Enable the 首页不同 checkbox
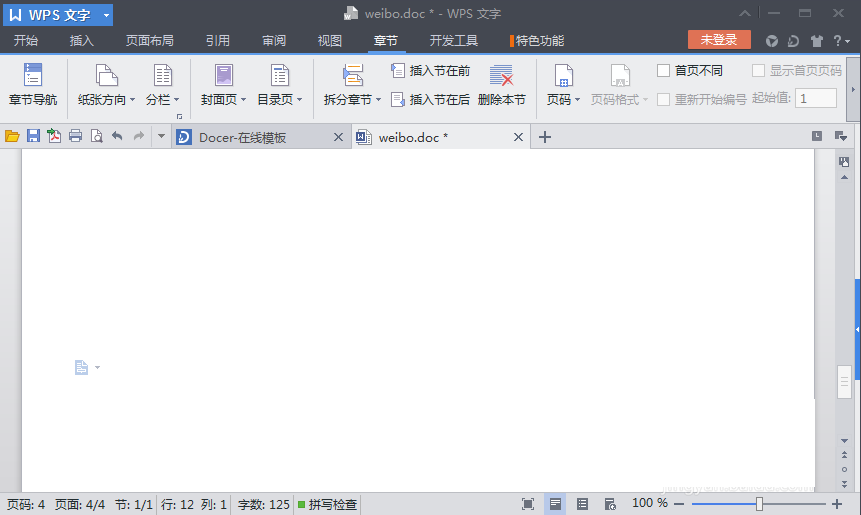The height and width of the screenshot is (515, 861). [x=664, y=71]
